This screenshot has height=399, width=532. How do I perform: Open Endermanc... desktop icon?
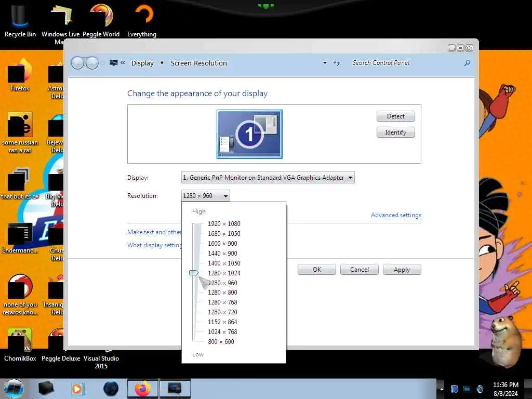click(20, 238)
